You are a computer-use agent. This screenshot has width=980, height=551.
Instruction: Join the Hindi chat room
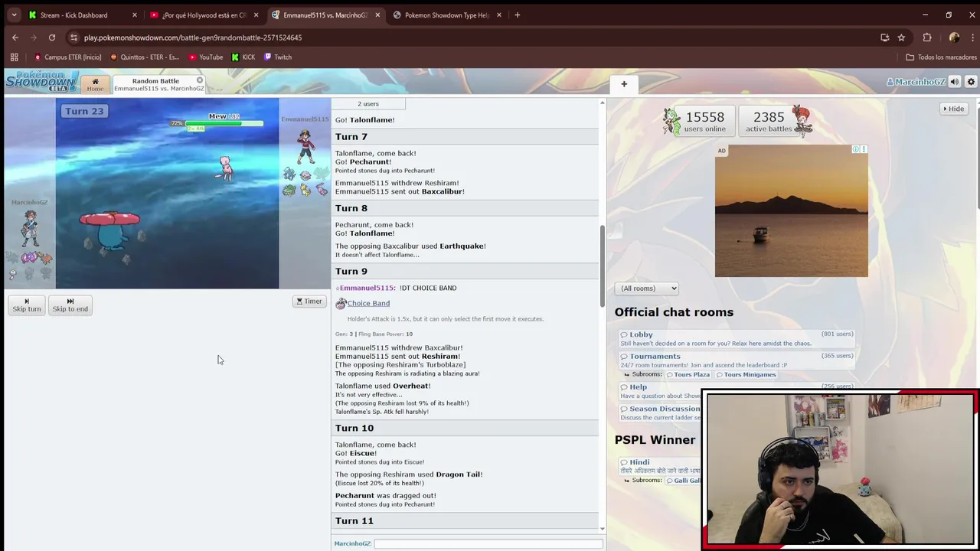(x=660, y=465)
